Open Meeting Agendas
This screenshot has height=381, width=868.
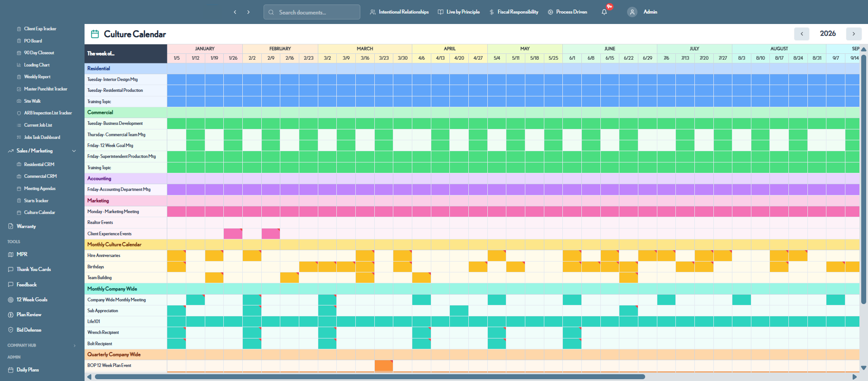pos(40,189)
